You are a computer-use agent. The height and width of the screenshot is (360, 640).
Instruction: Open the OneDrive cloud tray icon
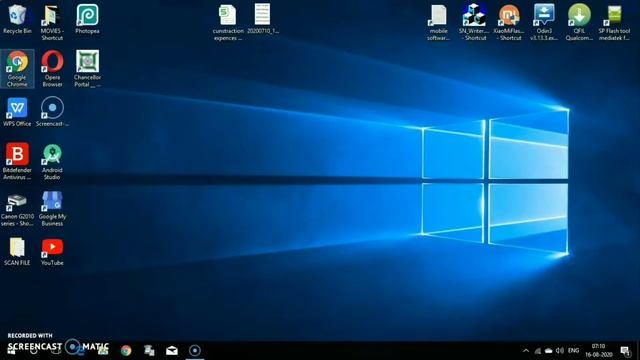tap(549, 351)
